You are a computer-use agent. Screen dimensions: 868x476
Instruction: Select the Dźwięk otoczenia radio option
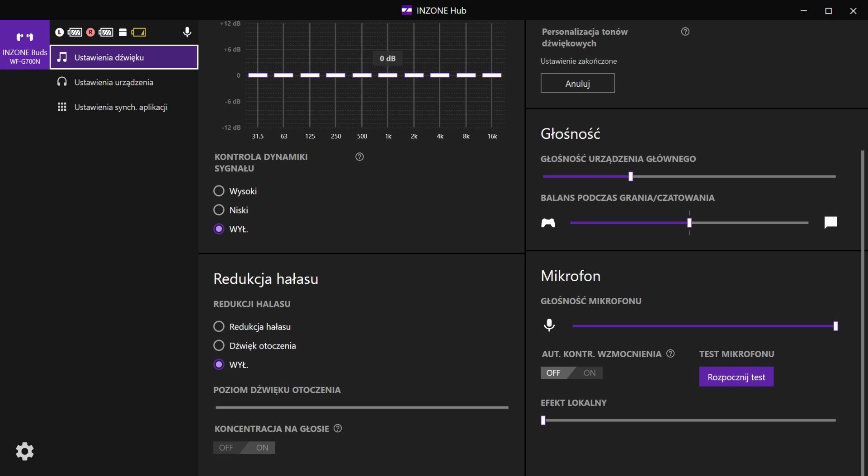(x=219, y=345)
